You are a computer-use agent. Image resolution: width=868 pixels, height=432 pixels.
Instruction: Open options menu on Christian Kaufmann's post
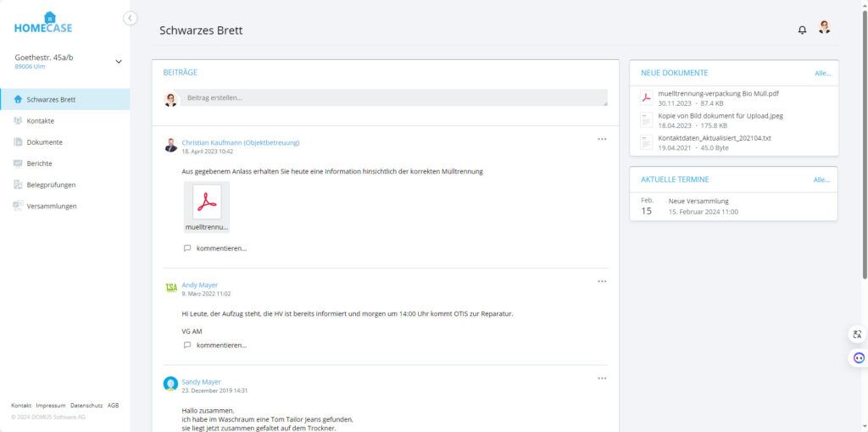point(602,139)
